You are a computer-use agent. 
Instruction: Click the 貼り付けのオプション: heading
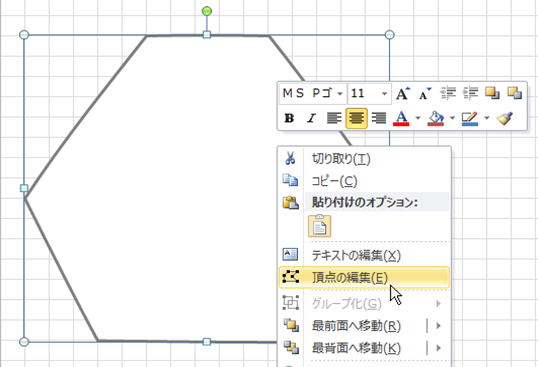click(x=365, y=202)
